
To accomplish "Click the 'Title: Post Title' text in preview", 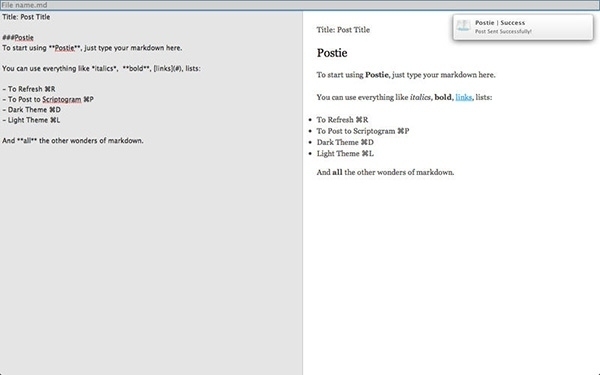I will click(x=343, y=30).
